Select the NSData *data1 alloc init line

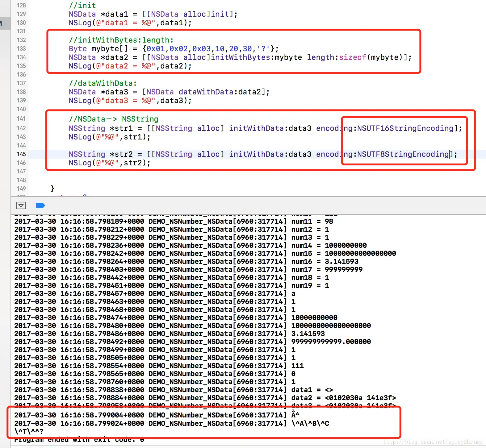pos(153,14)
